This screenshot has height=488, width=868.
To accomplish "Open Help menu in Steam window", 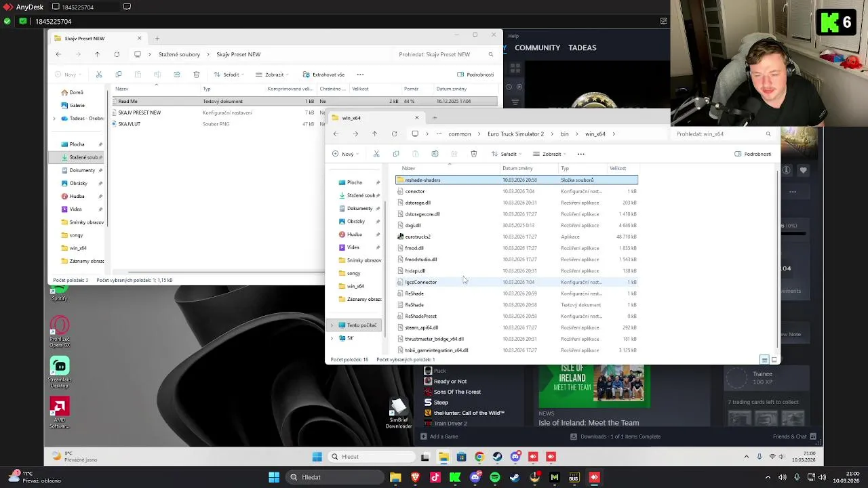I will [x=513, y=36].
